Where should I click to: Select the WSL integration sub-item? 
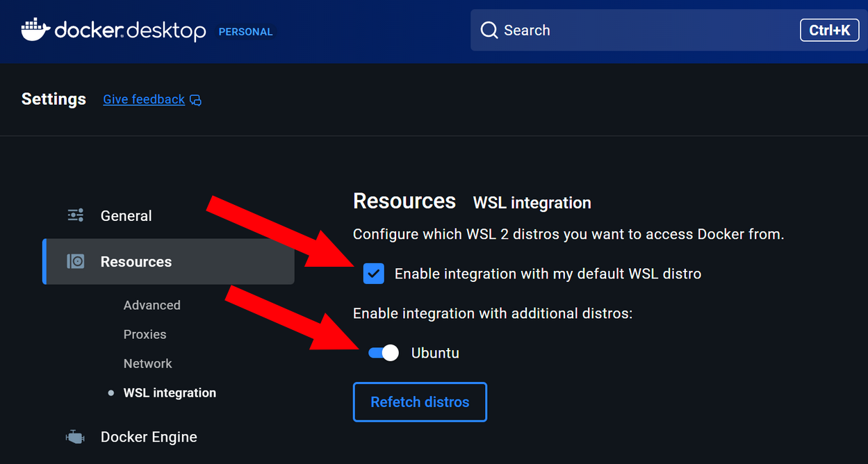pos(170,392)
